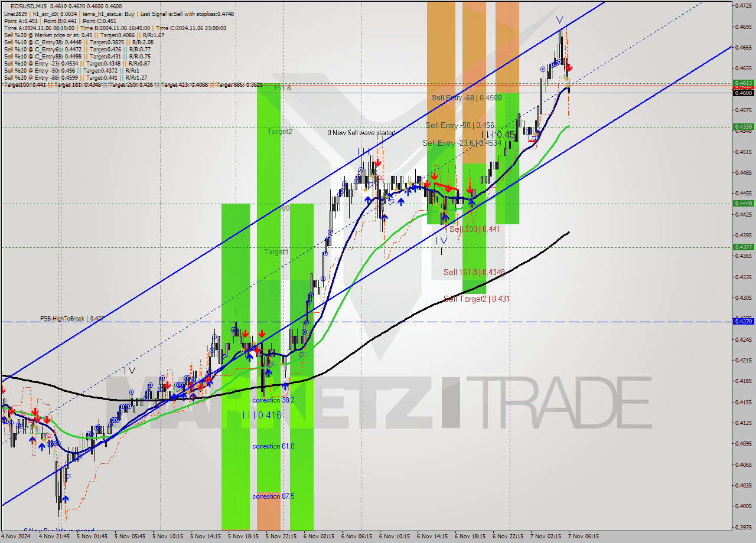Click the black 0.4600 current price tag
The height and width of the screenshot is (543, 756).
pos(742,93)
